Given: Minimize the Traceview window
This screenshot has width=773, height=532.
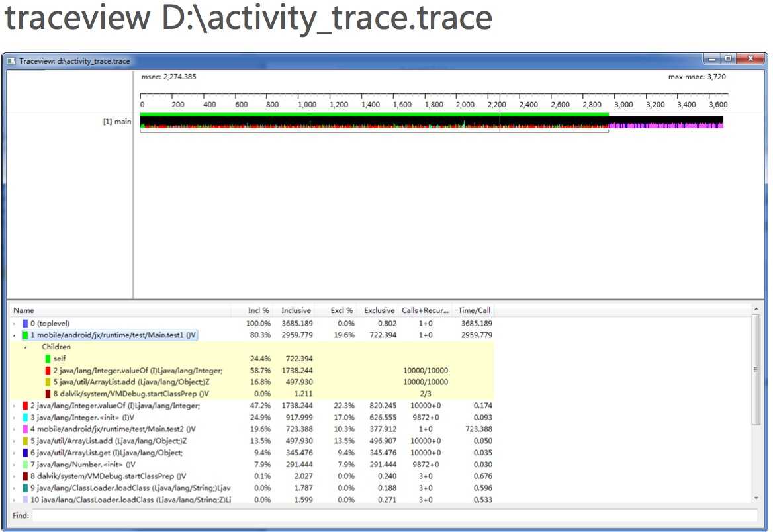Looking at the screenshot, I should point(712,59).
